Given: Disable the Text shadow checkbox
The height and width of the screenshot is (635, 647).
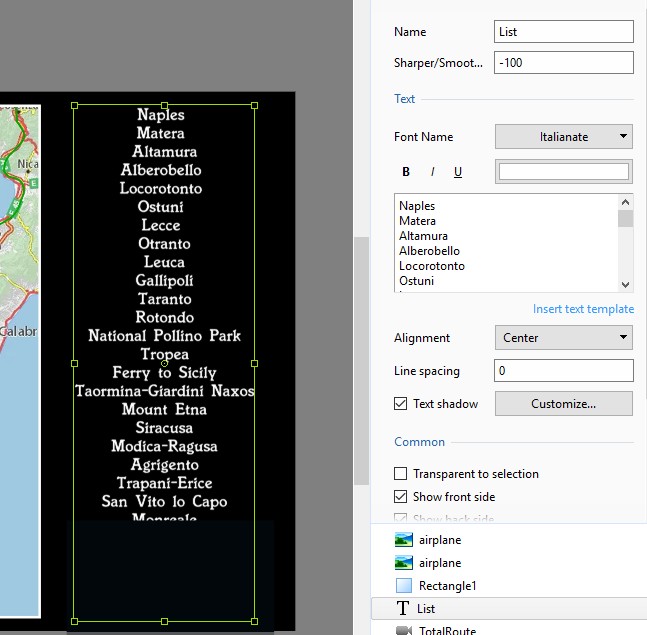Looking at the screenshot, I should tap(401, 404).
